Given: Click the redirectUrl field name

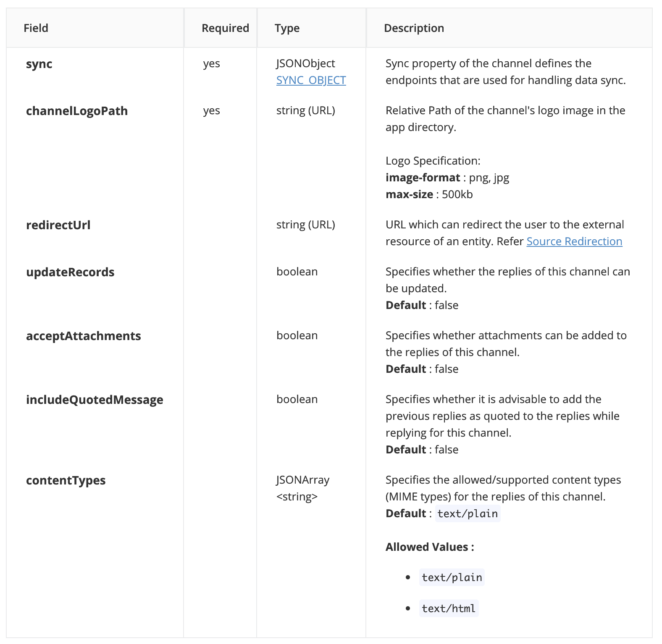Looking at the screenshot, I should coord(58,225).
